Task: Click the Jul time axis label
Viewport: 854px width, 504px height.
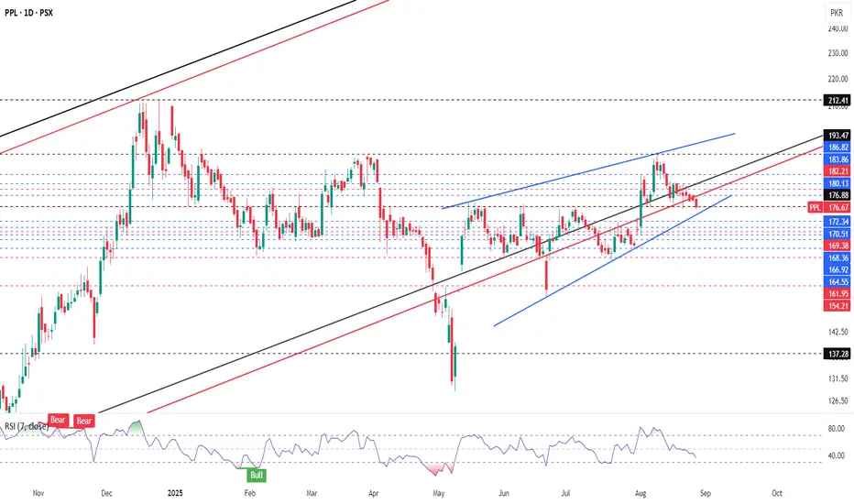Action: (565, 493)
